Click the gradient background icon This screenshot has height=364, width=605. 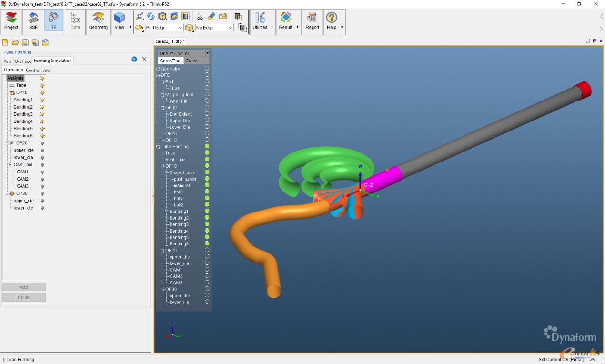tap(185, 16)
